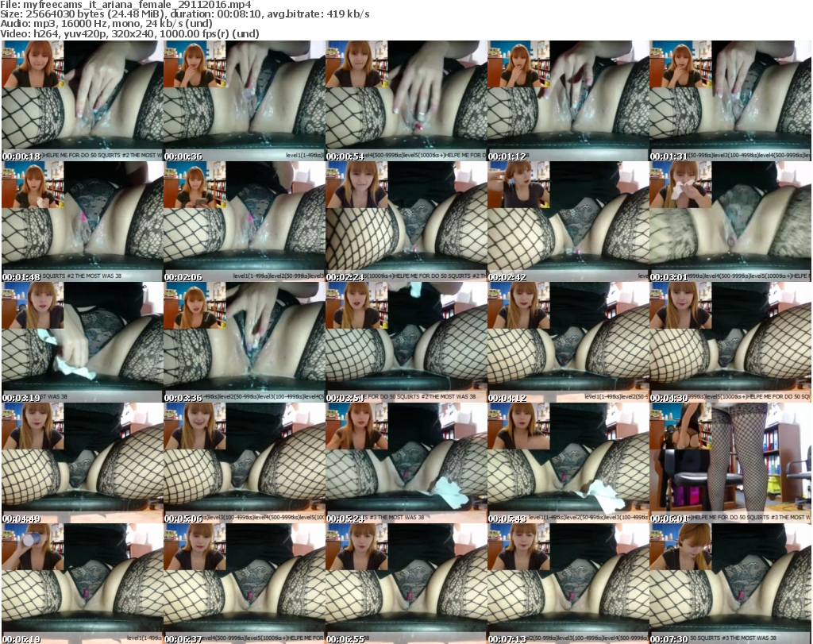Select the frame marked 00:04:49

point(82,463)
